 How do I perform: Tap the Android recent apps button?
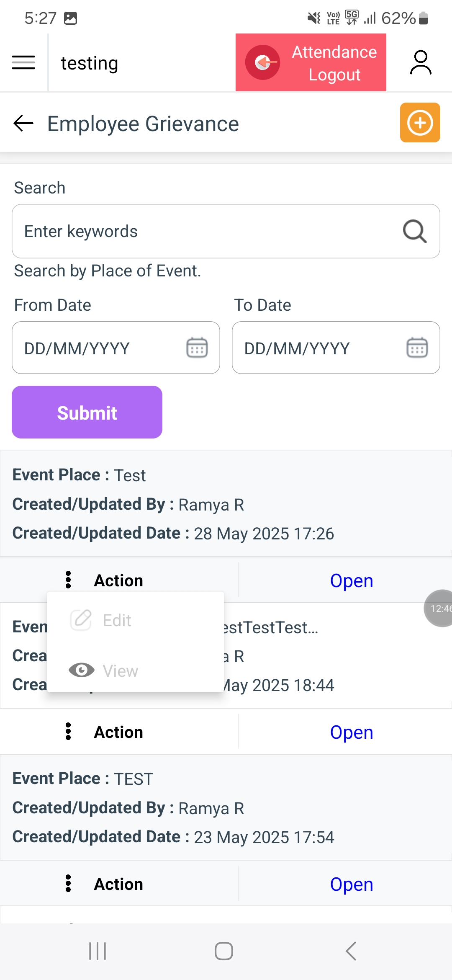(98, 951)
